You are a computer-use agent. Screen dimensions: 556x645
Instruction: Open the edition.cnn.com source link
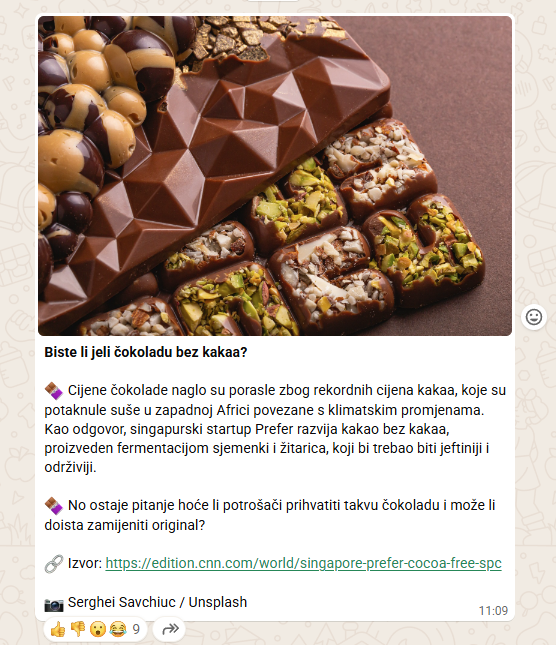pos(303,563)
